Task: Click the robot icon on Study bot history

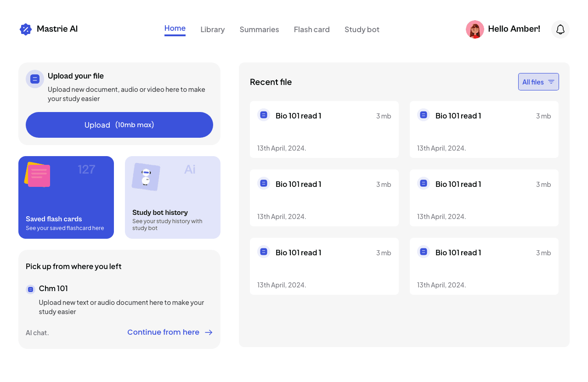Action: [x=146, y=177]
